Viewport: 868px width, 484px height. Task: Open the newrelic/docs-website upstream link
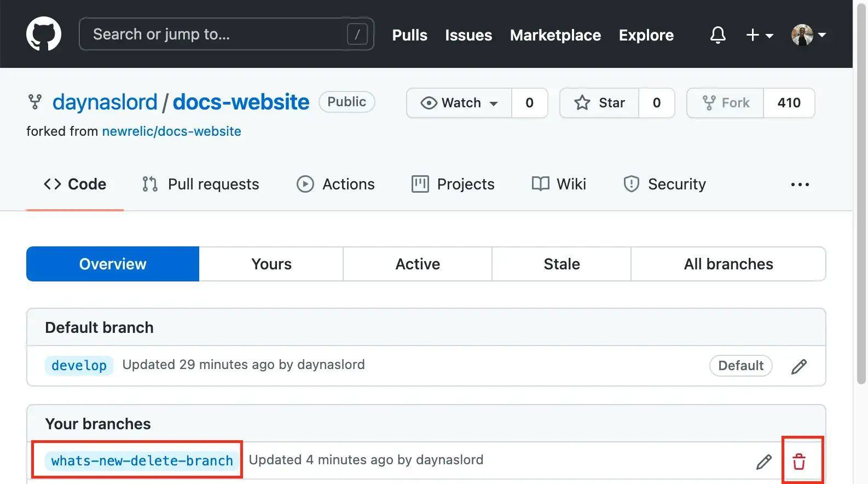coord(171,131)
